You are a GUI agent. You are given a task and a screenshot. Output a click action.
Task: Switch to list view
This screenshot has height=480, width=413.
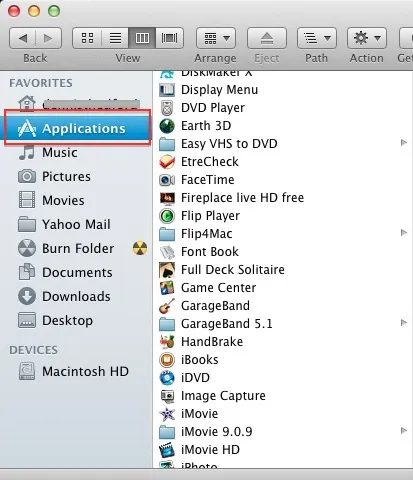point(115,38)
